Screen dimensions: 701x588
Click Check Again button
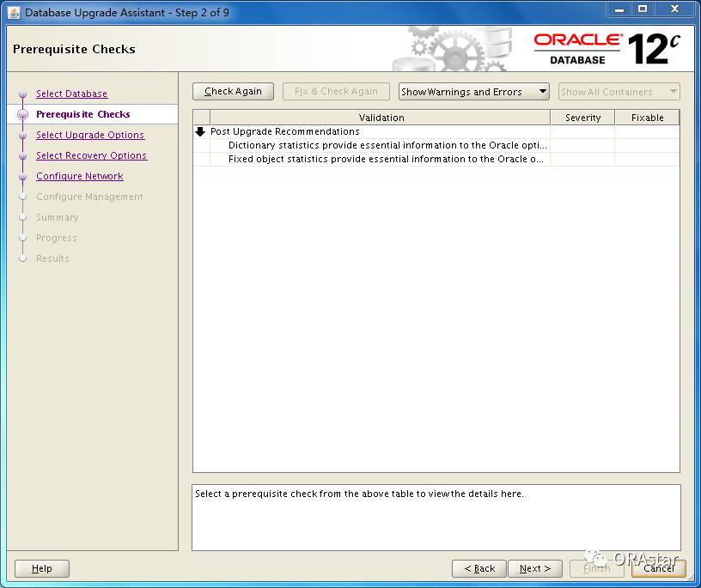click(x=233, y=92)
